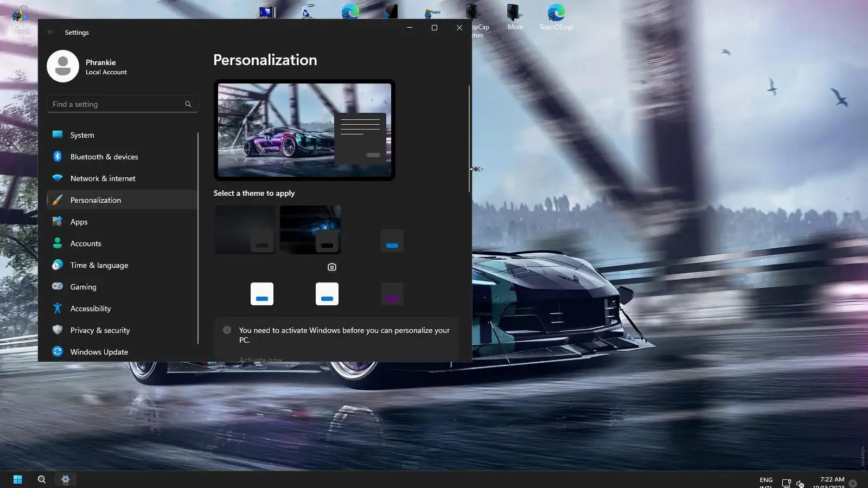
Task: Click the sidebar navigation scrollbar
Action: [198, 238]
